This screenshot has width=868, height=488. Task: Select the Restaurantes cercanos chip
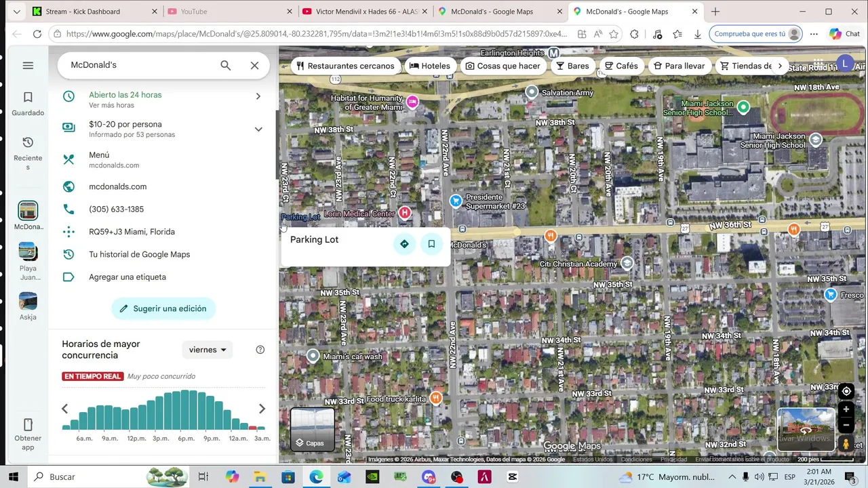point(345,66)
